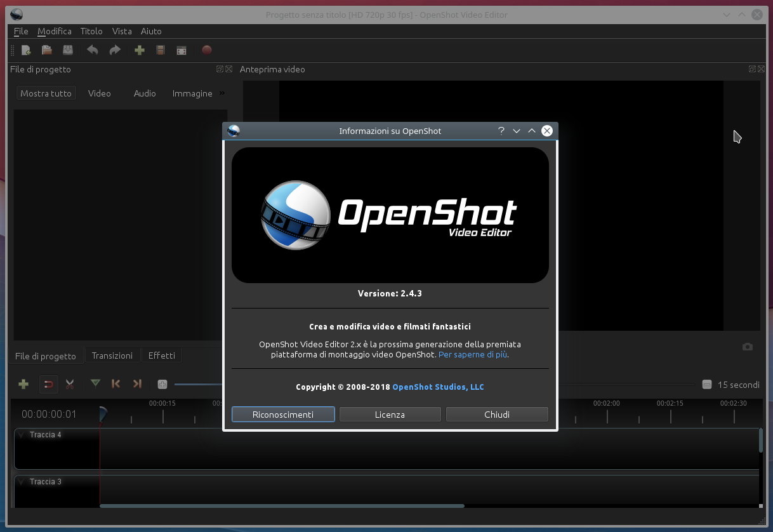Follow the Per saperne di più link

(x=473, y=354)
